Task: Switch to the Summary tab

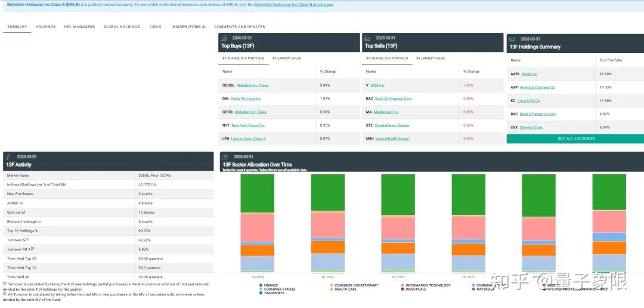Action: click(17, 27)
